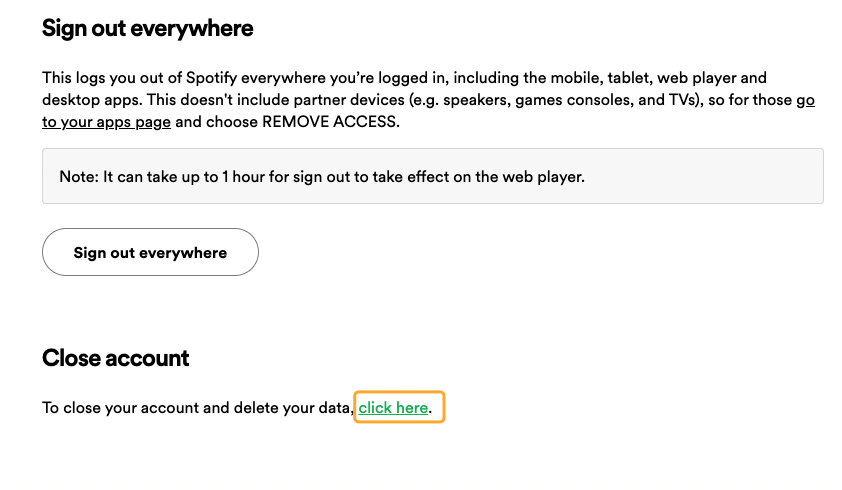The height and width of the screenshot is (490, 842).
Task: Open the 'go to your apps page' link
Action: click(x=106, y=122)
